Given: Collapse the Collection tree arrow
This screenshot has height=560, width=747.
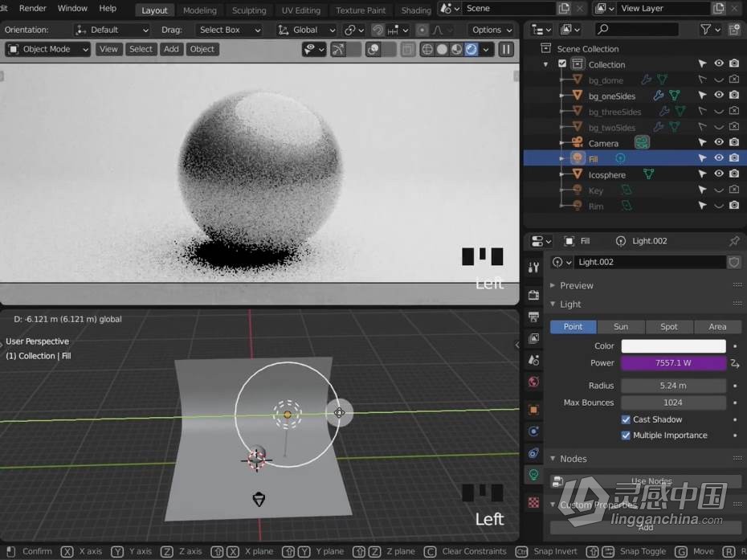Looking at the screenshot, I should [546, 64].
